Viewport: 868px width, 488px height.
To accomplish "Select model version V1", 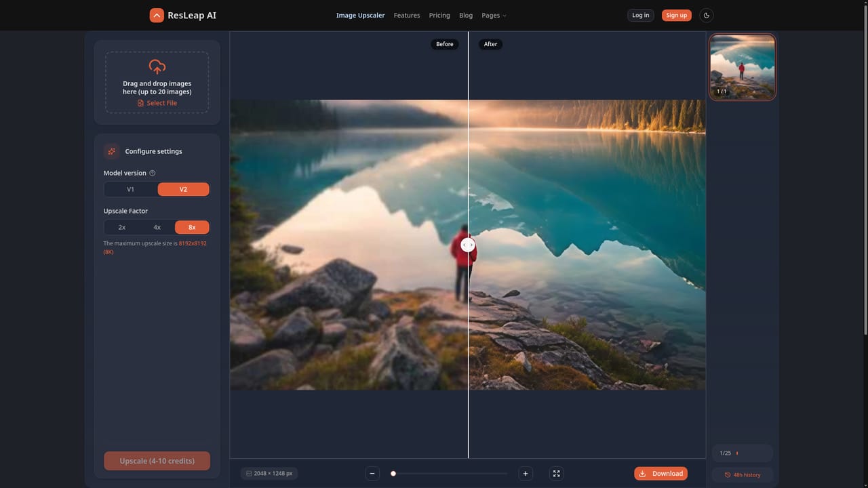I will 131,189.
